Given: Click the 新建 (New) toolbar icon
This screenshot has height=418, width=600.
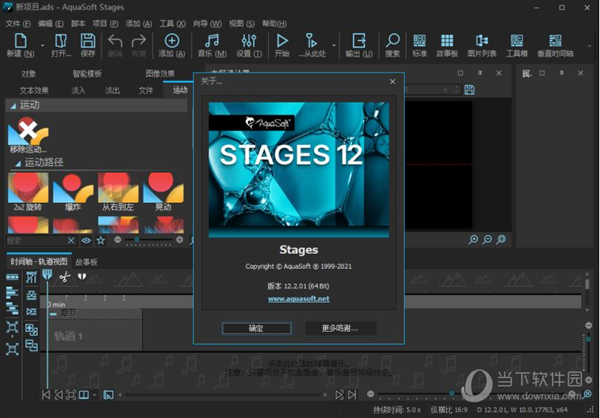Looking at the screenshot, I should point(20,41).
